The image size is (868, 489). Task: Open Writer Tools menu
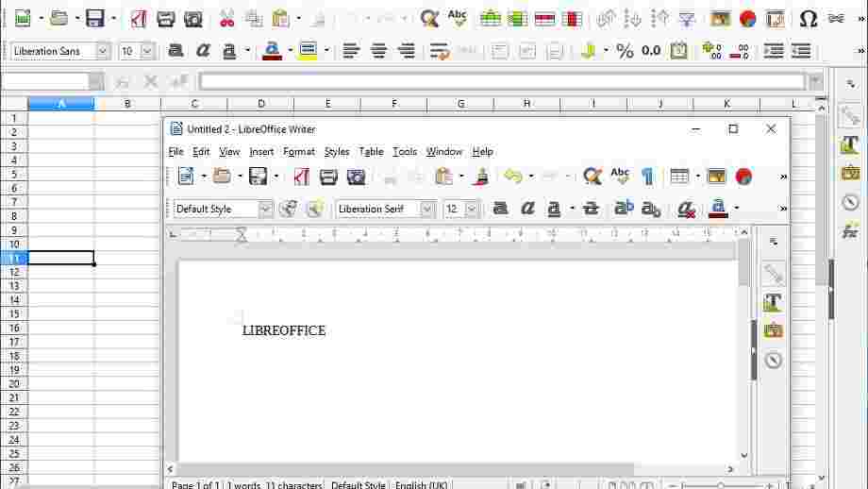[x=405, y=151]
